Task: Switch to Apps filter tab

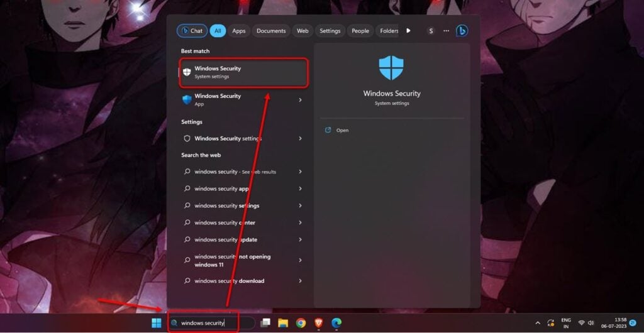Action: (238, 31)
